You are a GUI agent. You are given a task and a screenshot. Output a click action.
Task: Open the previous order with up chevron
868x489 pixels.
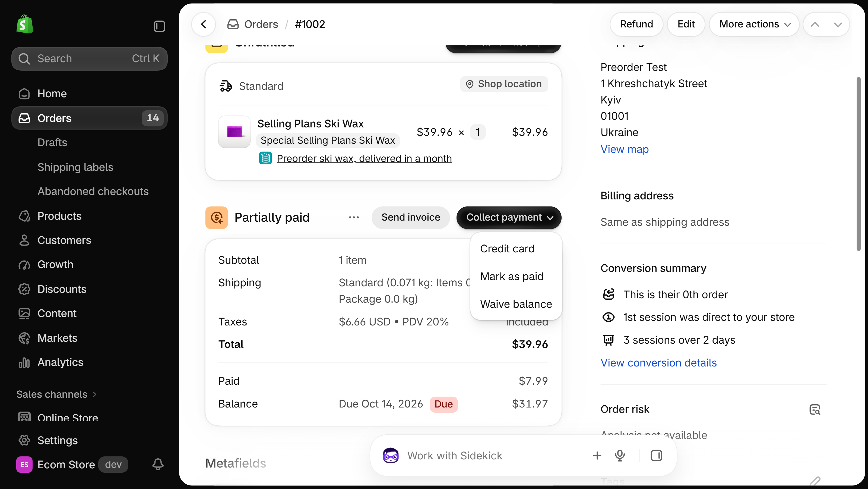815,24
